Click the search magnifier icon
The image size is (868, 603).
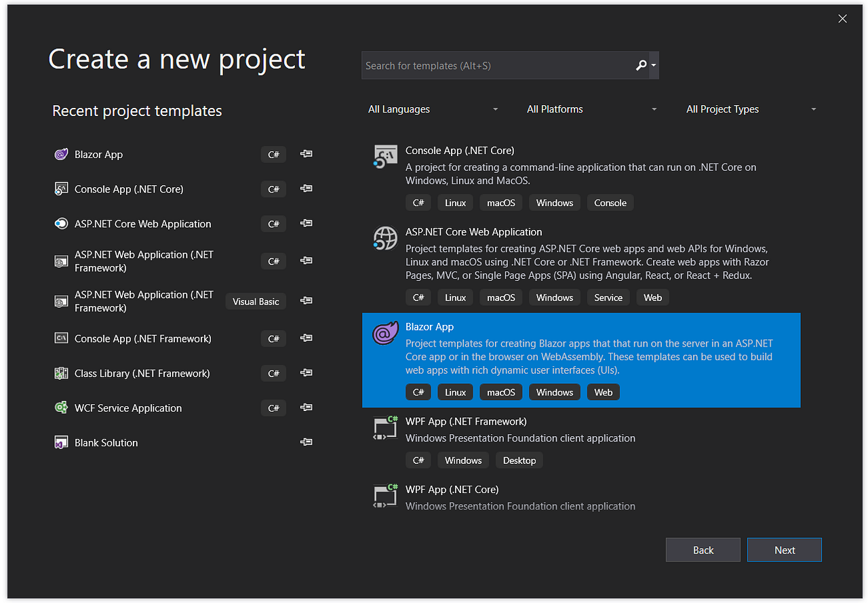[640, 65]
